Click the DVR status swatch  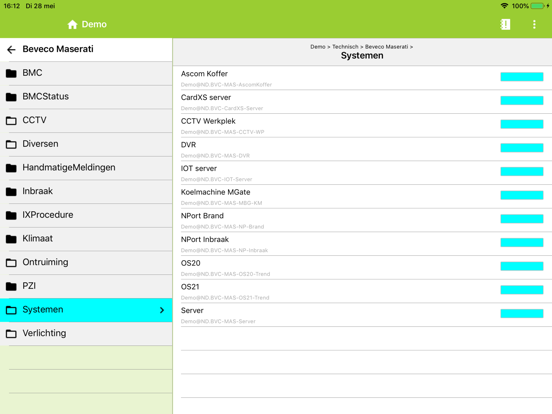click(522, 148)
